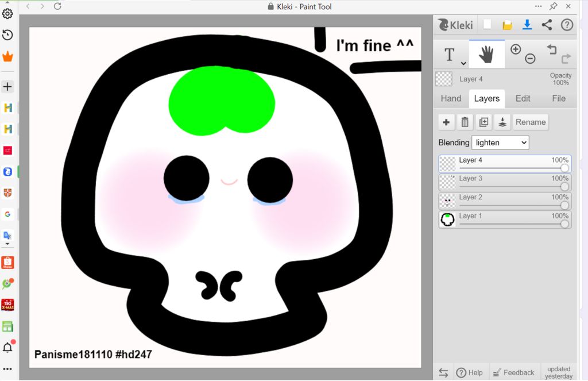This screenshot has height=381, width=588.
Task: Open the Feedback form
Action: pyautogui.click(x=514, y=372)
